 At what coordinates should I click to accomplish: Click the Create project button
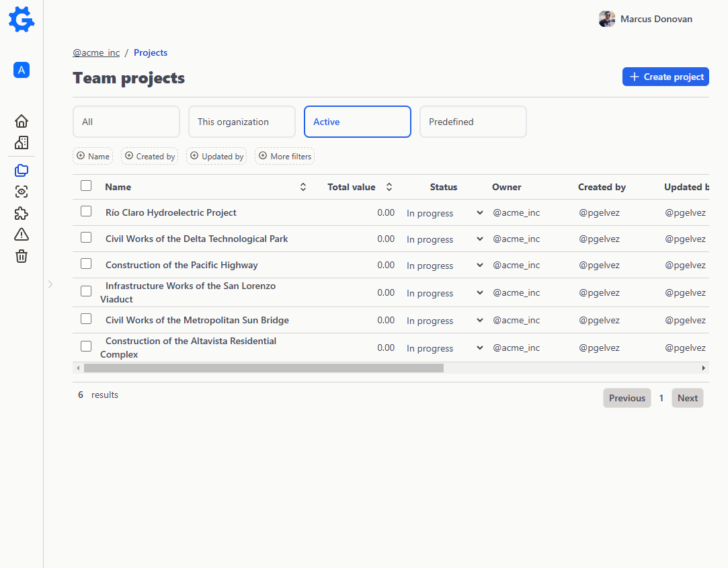pos(665,77)
